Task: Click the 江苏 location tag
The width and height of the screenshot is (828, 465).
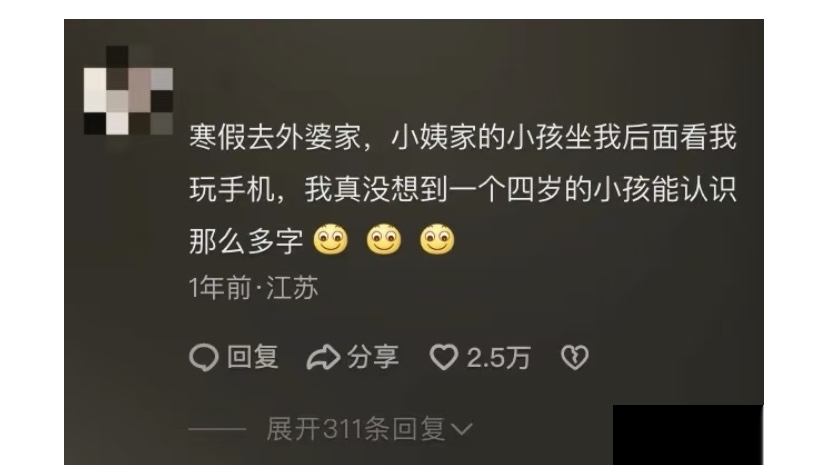Action: click(292, 288)
